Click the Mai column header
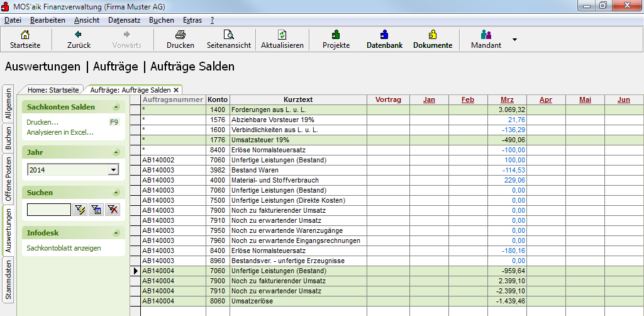This screenshot has height=316, width=644. pyautogui.click(x=585, y=99)
